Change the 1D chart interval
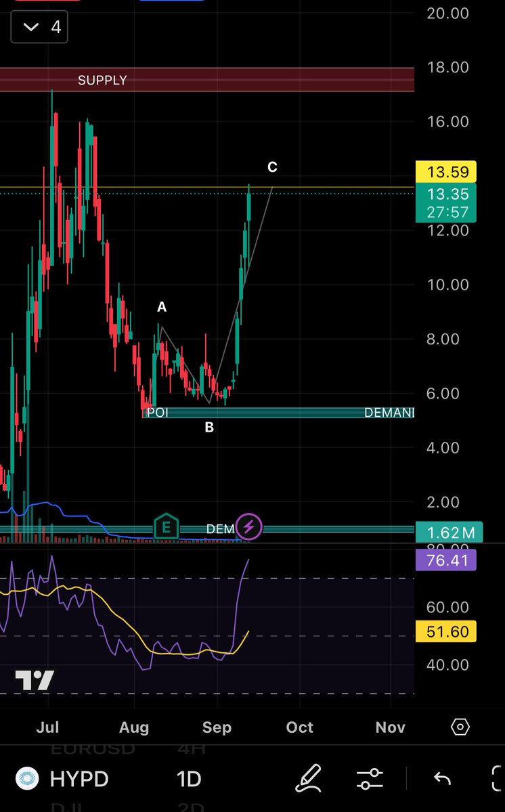The height and width of the screenshot is (812, 505). [189, 779]
